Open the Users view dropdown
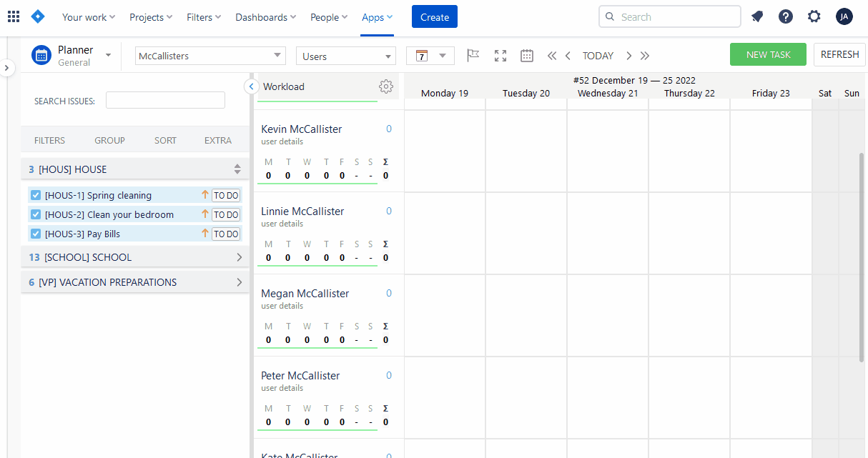Screen dimensions: 868x458 tap(345, 56)
